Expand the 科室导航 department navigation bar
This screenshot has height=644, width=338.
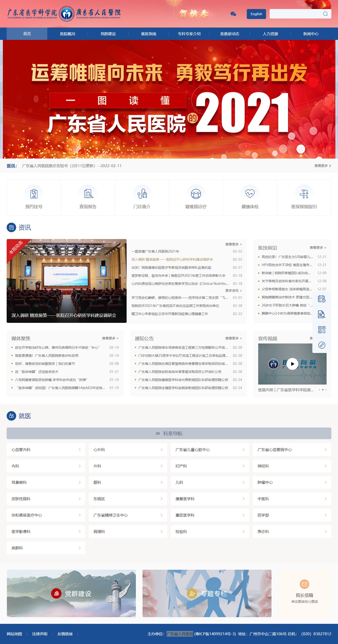[x=169, y=433]
